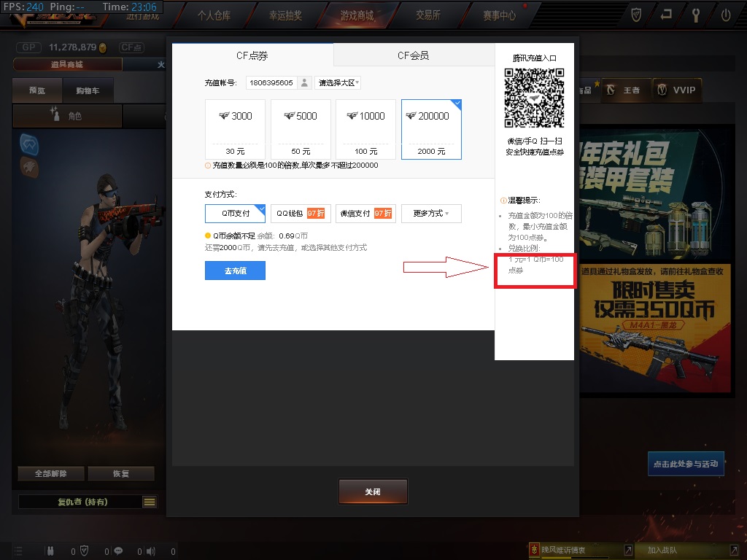Switch to the CF点券 tab

point(252,55)
